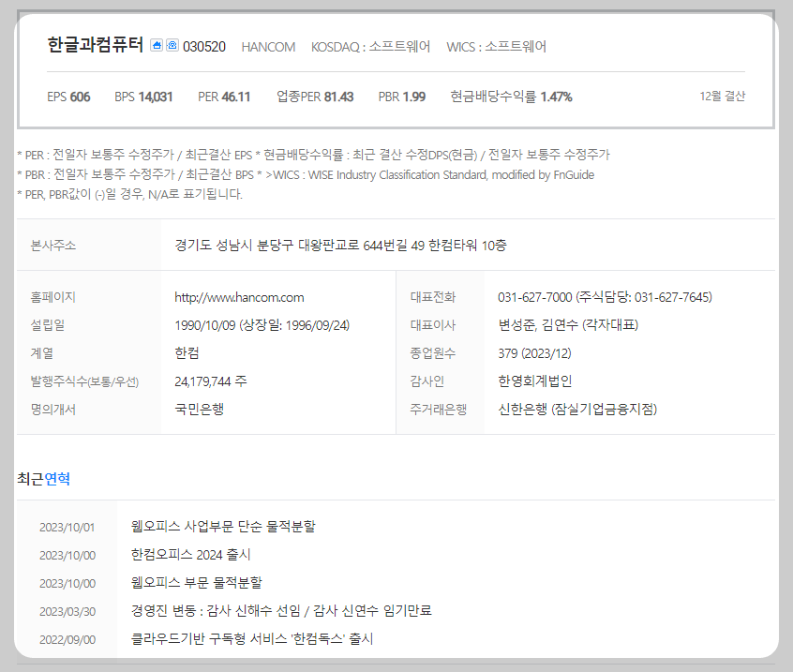Viewport: 793px width, 672px height.
Task: Click phone number 031-627-7000
Action: coord(535,297)
